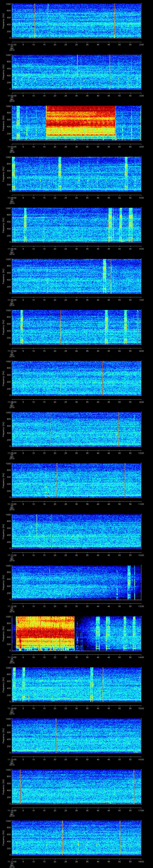The width and height of the screenshot is (153, 868).
Task: Click the spectrogram panel starting at 11:11:00
Action: (x=77, y=531)
